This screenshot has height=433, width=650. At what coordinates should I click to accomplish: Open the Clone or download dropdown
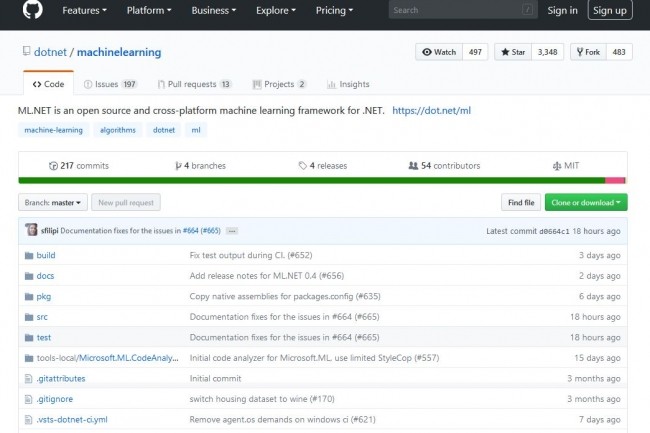click(586, 202)
